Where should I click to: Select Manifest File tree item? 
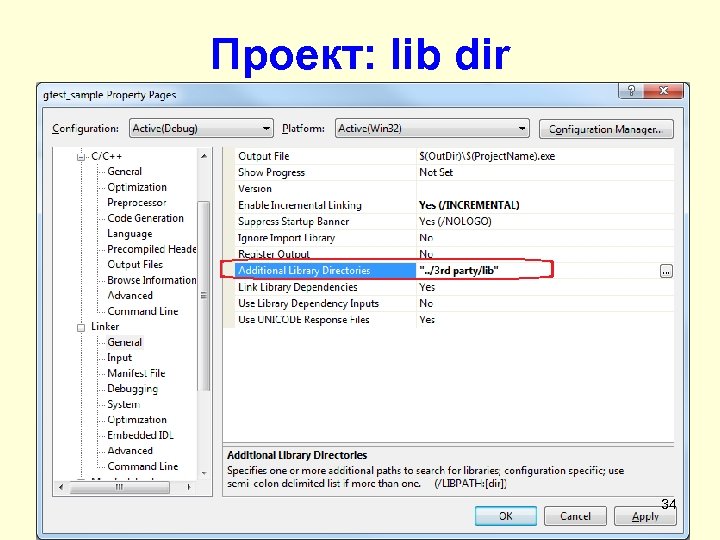click(x=136, y=373)
